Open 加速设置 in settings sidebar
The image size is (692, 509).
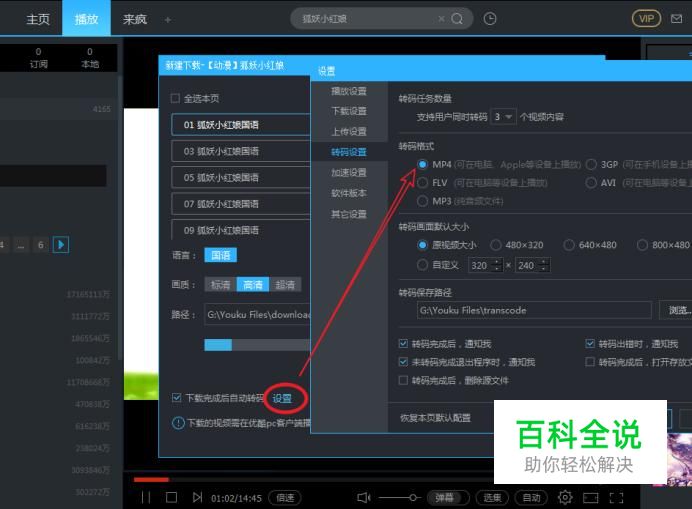(x=349, y=173)
